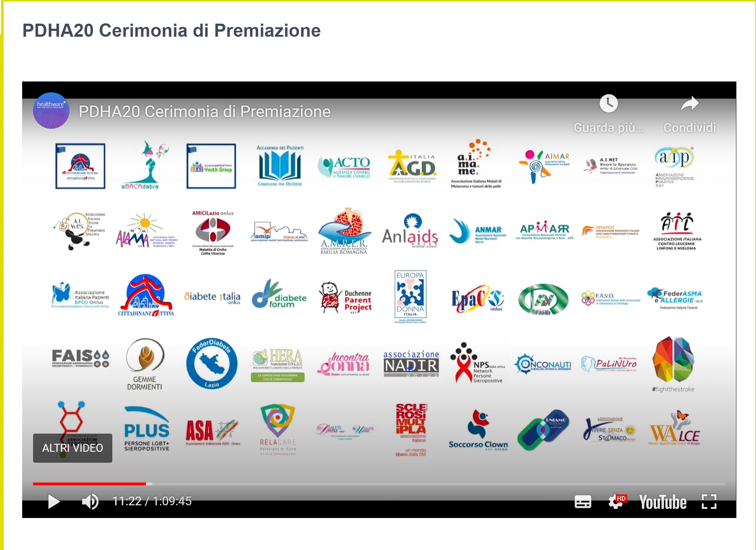Open video title link in player
756x550 pixels.
pos(205,112)
